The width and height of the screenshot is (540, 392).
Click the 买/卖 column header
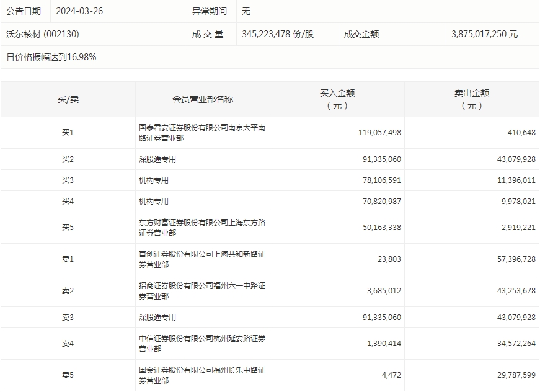click(68, 99)
